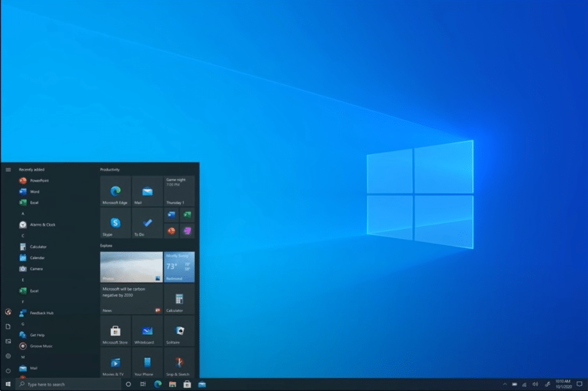Open the network icon in system tray

coord(525,384)
